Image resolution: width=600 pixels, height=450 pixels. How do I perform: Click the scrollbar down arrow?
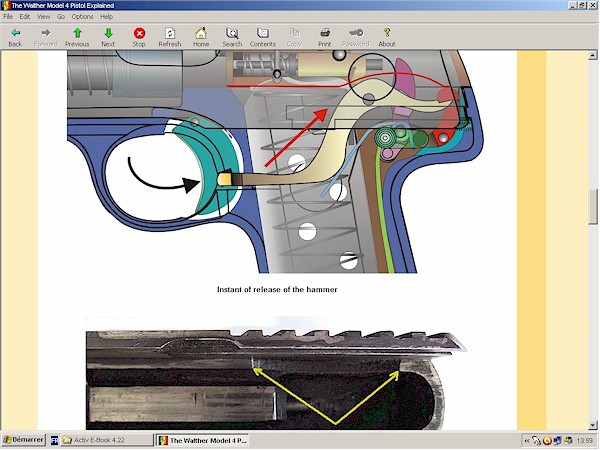pyautogui.click(x=593, y=425)
